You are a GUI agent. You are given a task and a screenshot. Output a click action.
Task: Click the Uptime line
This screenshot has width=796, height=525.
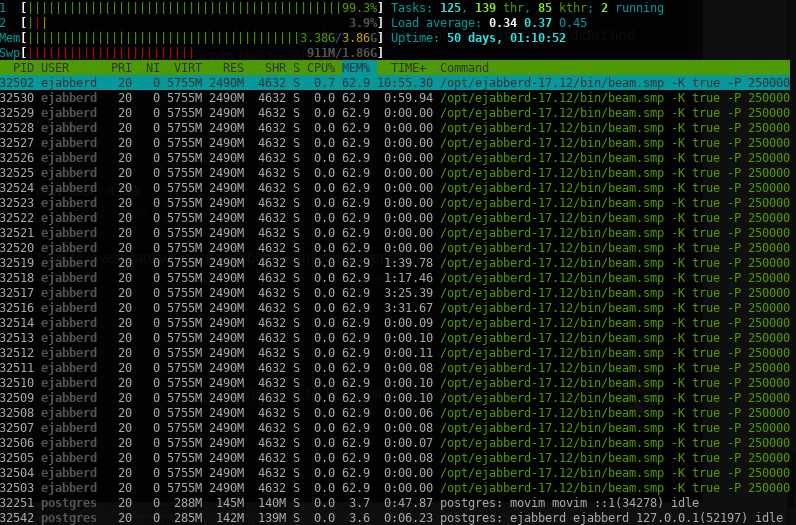pyautogui.click(x=478, y=38)
